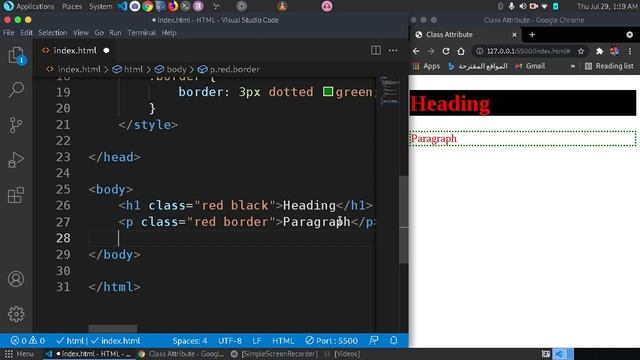Click volume icon in system tray
Viewport: 640px width, 360px height.
(x=522, y=6)
